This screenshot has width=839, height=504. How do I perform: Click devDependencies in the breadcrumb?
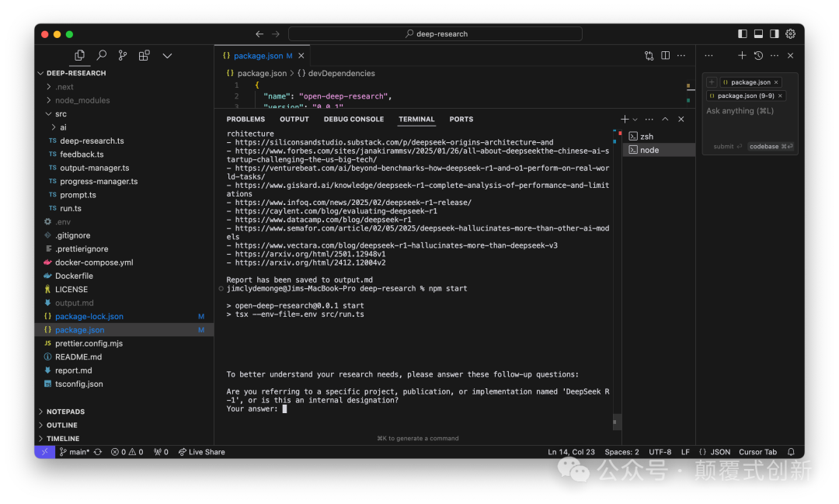pos(341,73)
